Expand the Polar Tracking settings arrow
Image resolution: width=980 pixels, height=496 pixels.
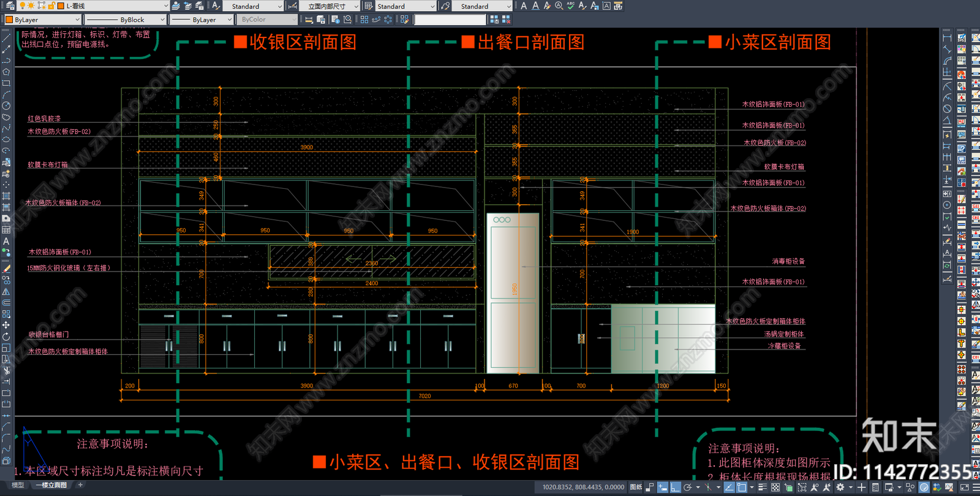pos(698,487)
